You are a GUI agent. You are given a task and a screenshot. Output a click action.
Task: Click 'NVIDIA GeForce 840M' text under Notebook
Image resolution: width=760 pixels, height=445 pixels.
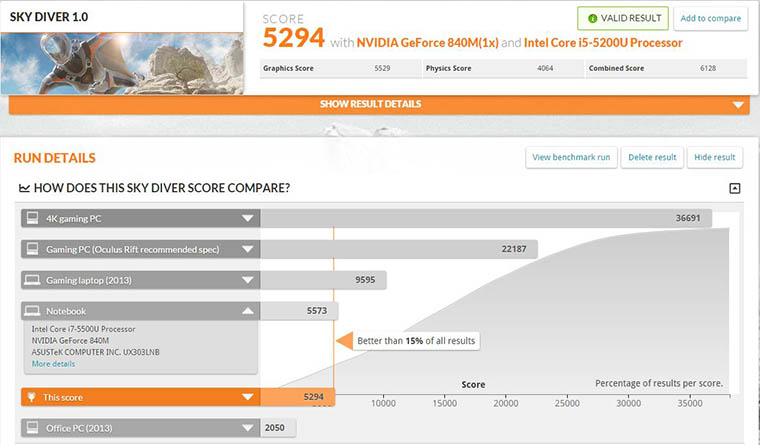click(x=70, y=340)
